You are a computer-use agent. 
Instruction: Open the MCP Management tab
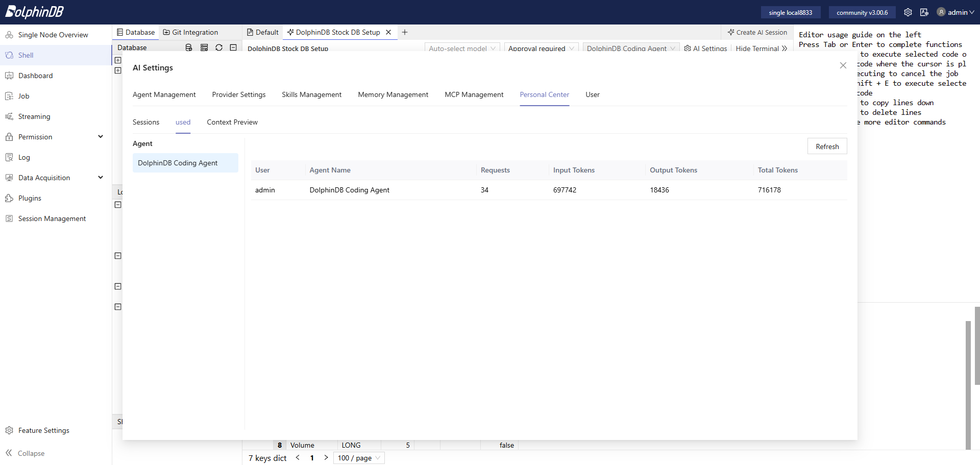[474, 94]
